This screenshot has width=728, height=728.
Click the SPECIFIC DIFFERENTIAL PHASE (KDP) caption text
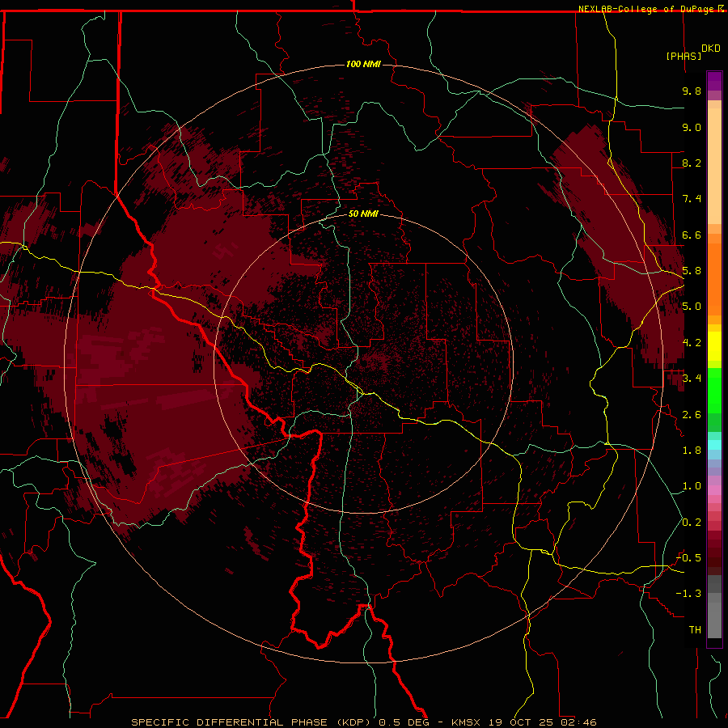click(252, 722)
